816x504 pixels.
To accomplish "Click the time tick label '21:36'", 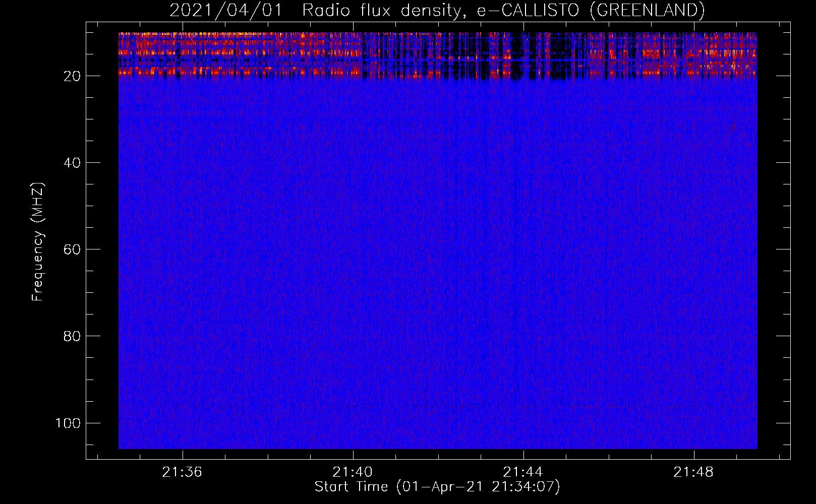I will (182, 472).
